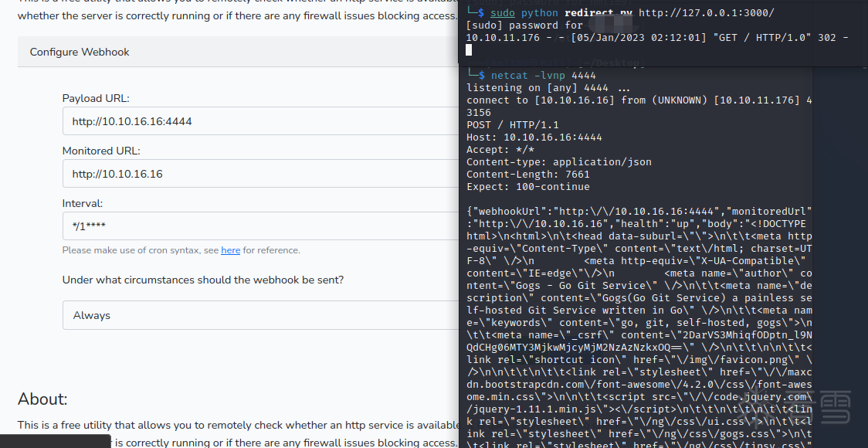Screen dimensions: 868x448
Task: Click the Interval label text
Action: tap(83, 204)
